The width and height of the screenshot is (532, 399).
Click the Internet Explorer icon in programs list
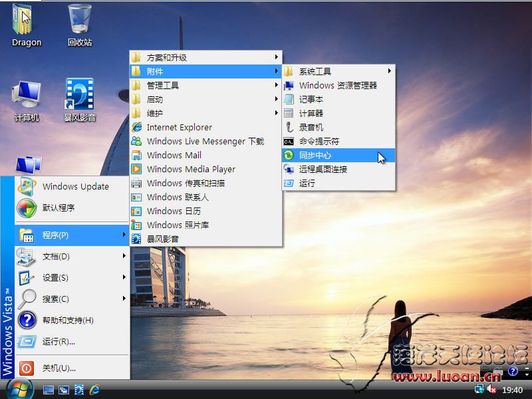coord(137,127)
